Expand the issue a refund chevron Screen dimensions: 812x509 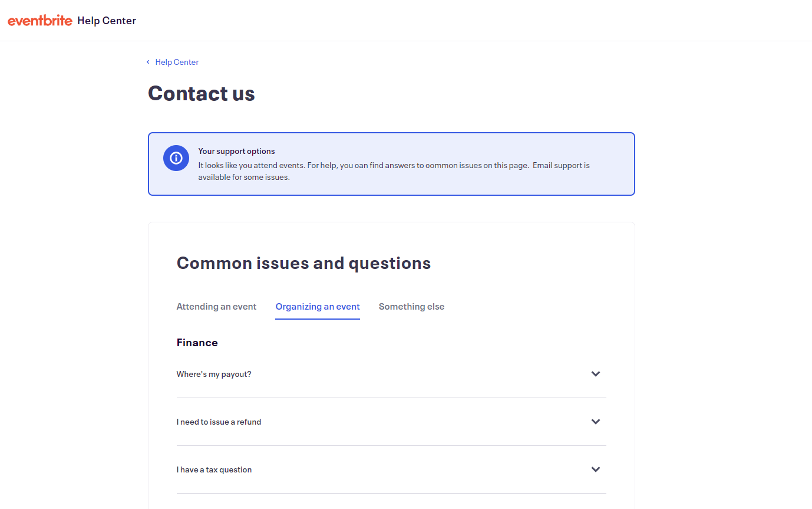pos(596,422)
